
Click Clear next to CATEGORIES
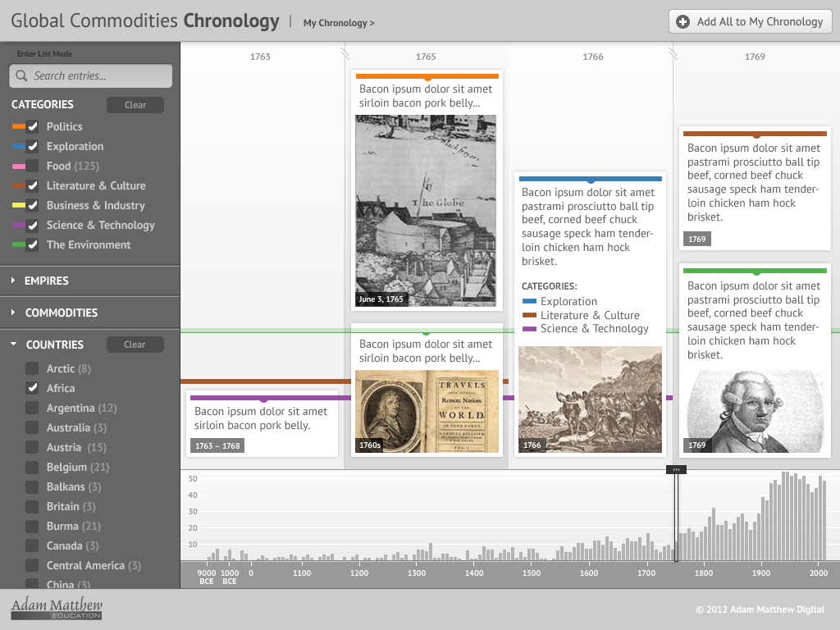pos(135,104)
